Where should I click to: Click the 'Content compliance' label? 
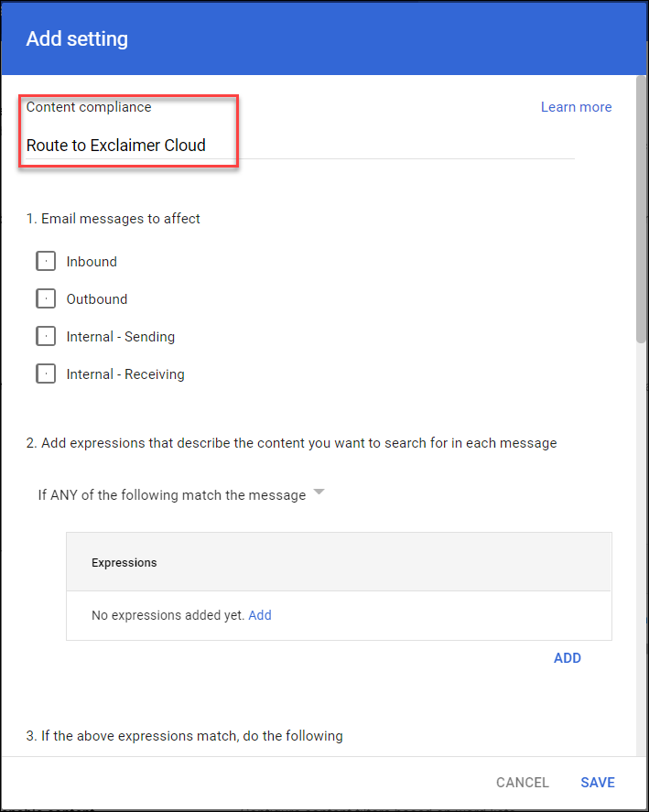(x=89, y=107)
